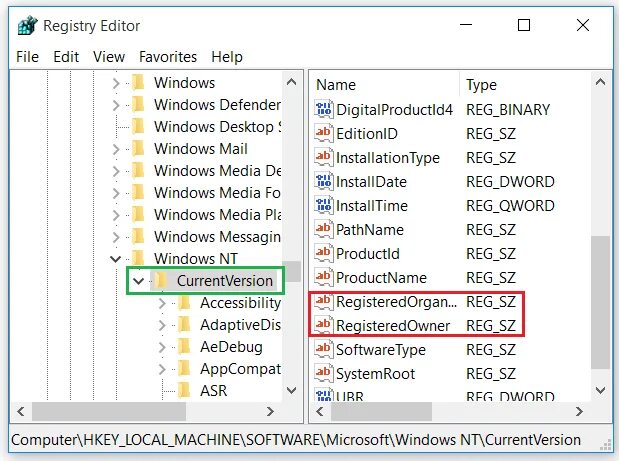Click the QWORD icon for InstallTime
619x461 pixels.
click(x=324, y=205)
